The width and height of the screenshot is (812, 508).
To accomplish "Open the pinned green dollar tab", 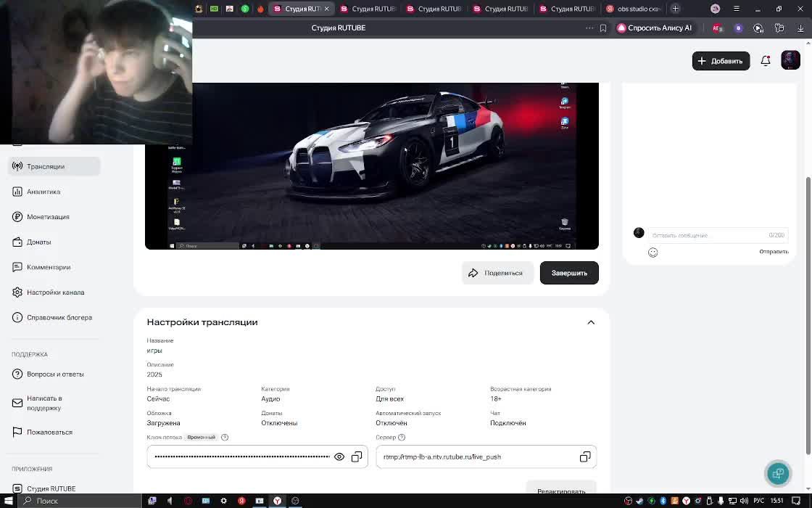I will (x=245, y=9).
